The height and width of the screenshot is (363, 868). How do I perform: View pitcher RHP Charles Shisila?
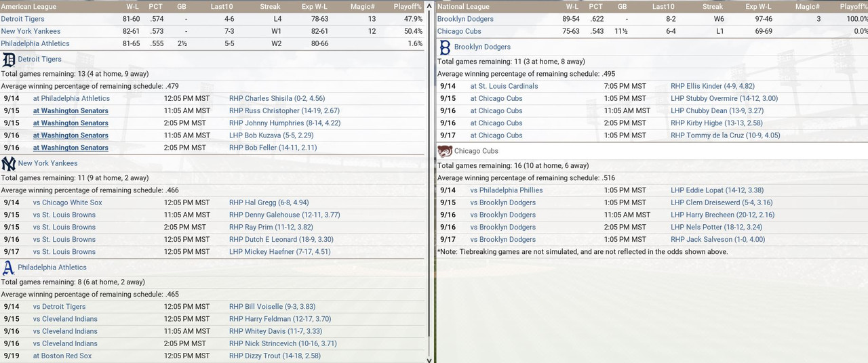click(277, 98)
